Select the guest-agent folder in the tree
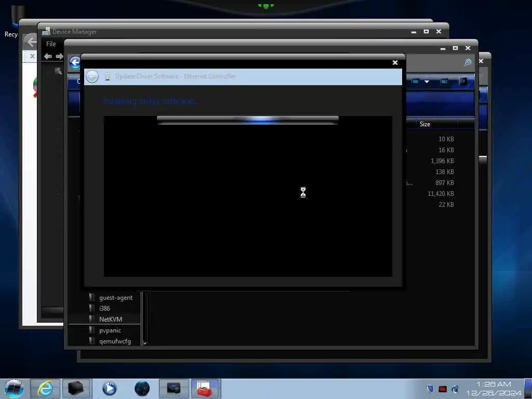The image size is (532, 399). [x=116, y=298]
